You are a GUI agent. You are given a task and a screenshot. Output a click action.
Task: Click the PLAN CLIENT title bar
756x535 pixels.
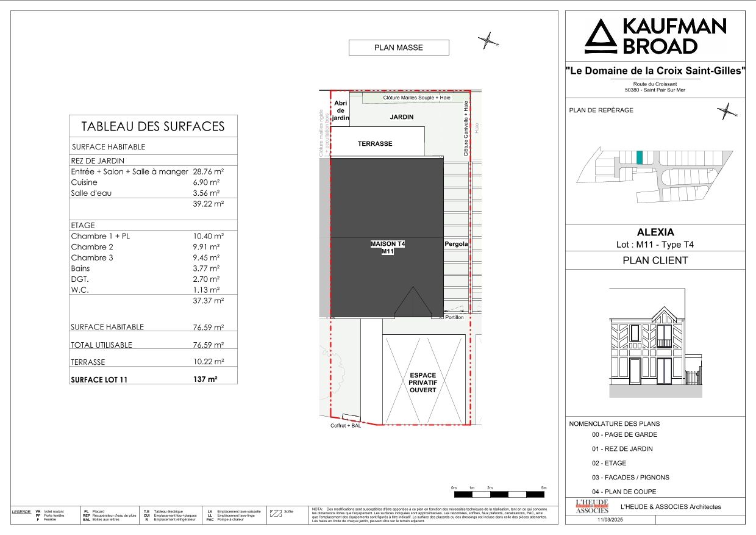click(655, 260)
